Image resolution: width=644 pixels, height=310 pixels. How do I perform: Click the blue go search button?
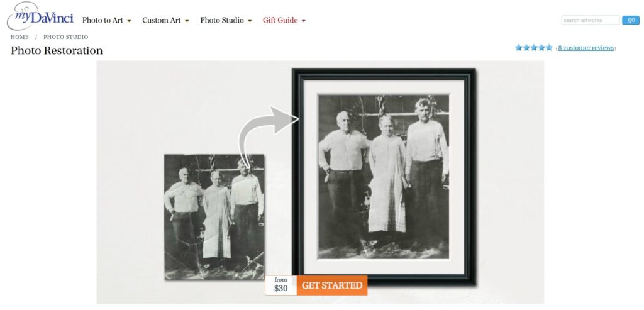(631, 20)
